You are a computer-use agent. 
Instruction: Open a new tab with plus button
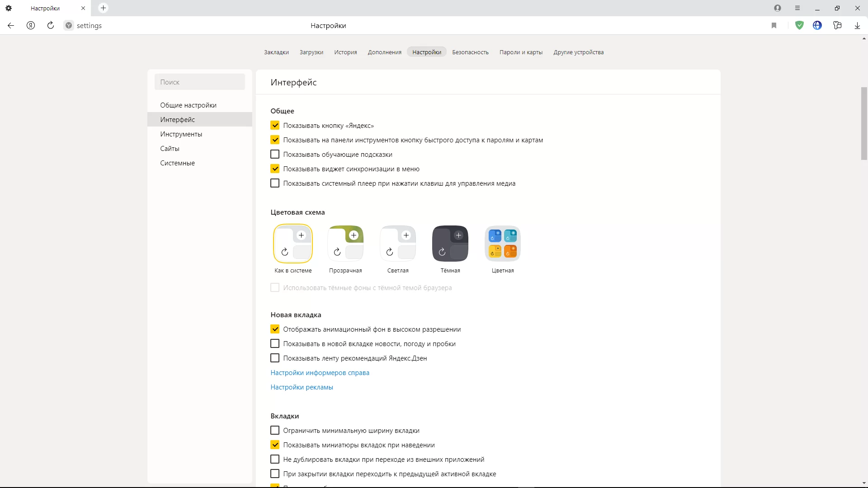coord(103,8)
